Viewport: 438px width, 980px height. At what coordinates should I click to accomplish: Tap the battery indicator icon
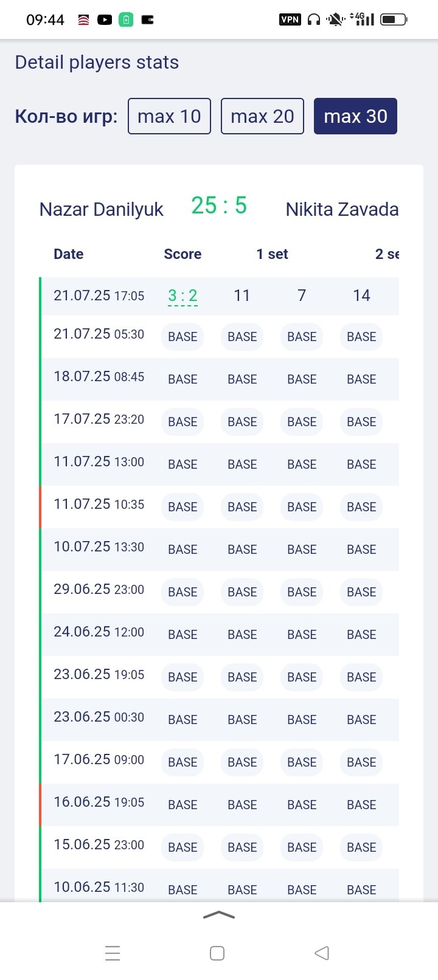[x=393, y=19]
